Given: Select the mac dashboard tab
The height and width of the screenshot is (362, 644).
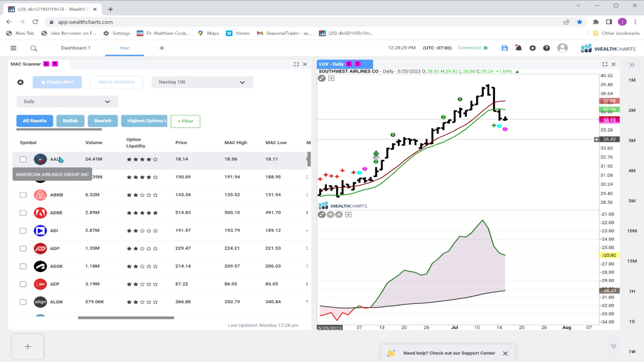Looking at the screenshot, I should click(124, 48).
